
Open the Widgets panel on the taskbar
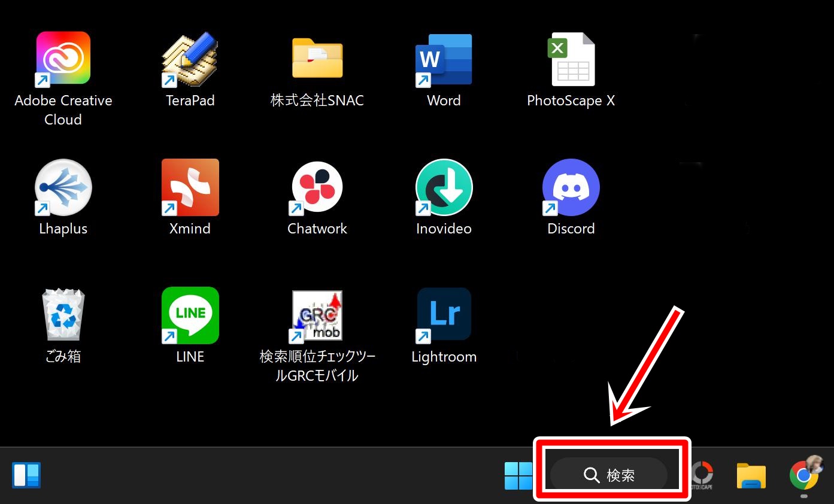[26, 475]
